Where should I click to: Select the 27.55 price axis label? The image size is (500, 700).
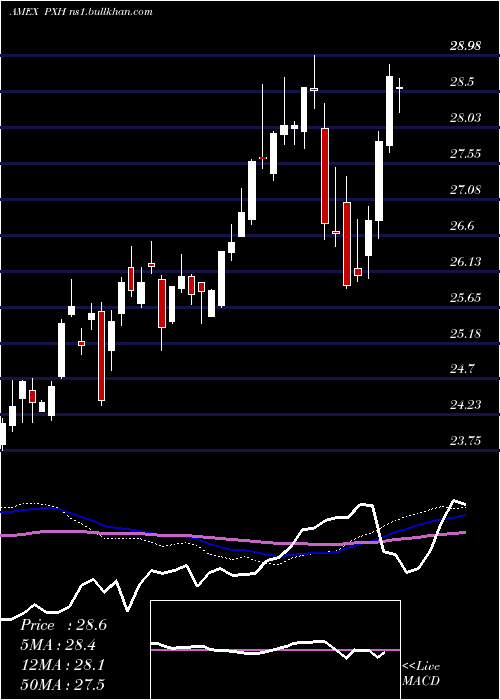tap(466, 154)
